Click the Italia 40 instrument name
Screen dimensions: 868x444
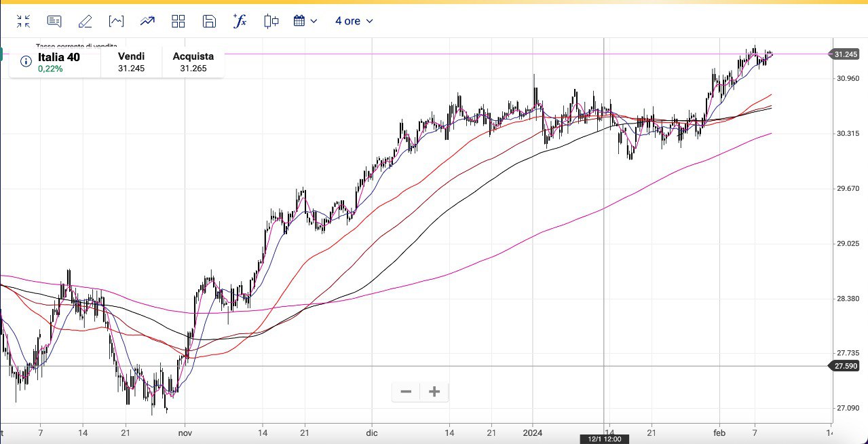[x=58, y=57]
